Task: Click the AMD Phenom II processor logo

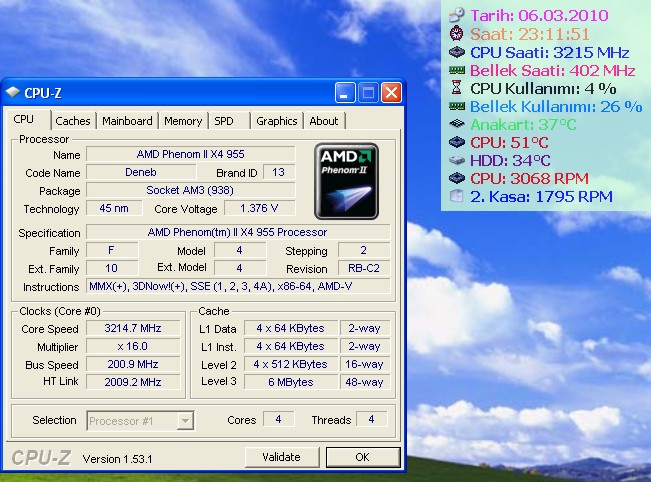Action: click(346, 181)
